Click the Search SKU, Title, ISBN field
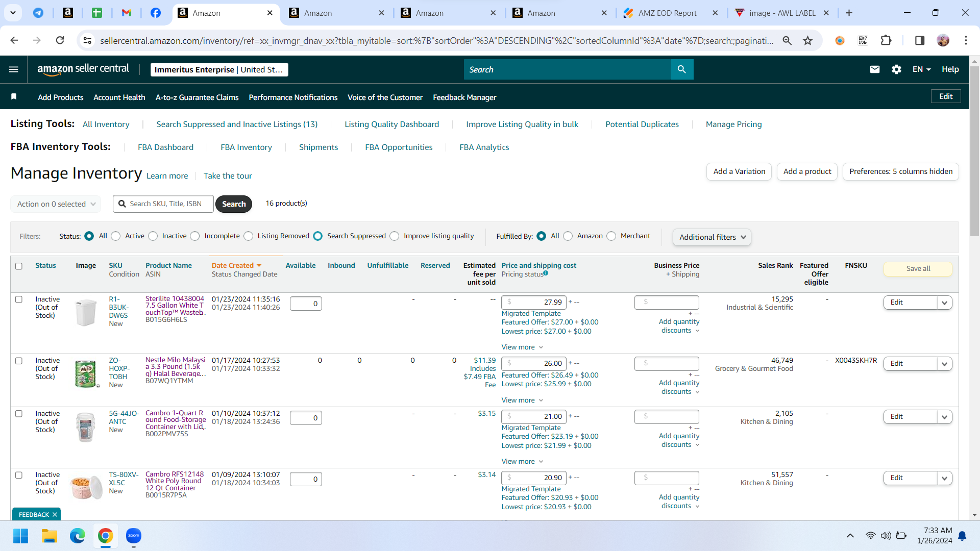 click(163, 204)
